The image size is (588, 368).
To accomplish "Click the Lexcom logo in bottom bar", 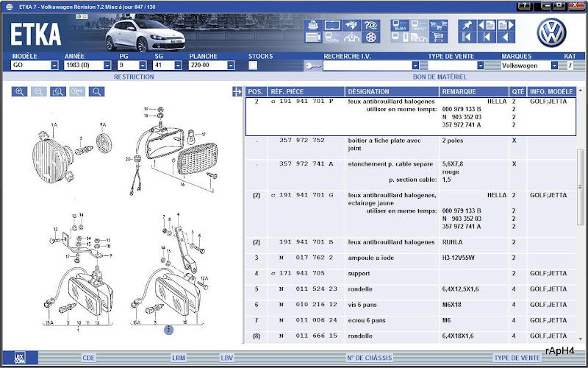I will pos(20,358).
